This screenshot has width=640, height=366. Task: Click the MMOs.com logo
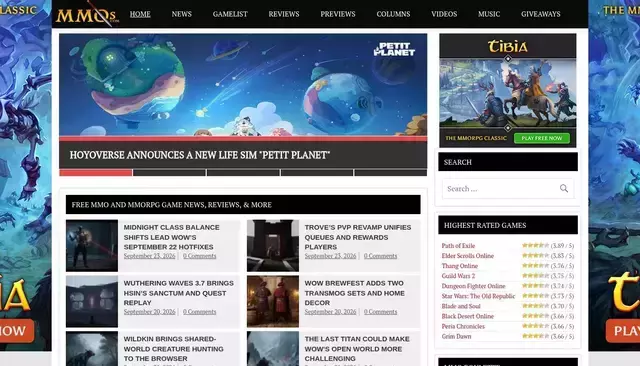tap(87, 15)
